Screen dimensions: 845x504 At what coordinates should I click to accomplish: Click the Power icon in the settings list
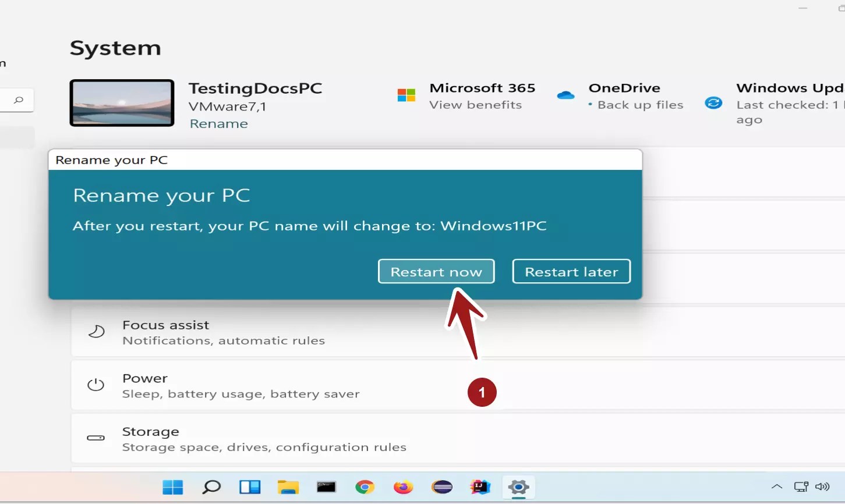point(96,385)
